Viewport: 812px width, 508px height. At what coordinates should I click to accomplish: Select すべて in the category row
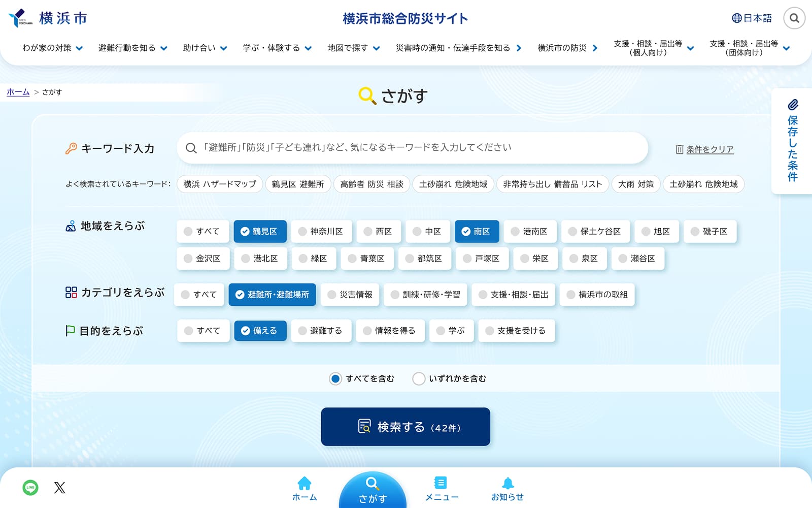point(199,295)
